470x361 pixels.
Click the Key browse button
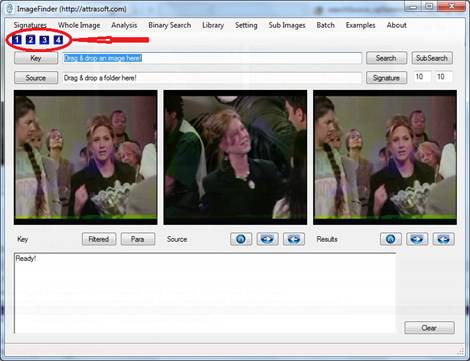(x=36, y=58)
